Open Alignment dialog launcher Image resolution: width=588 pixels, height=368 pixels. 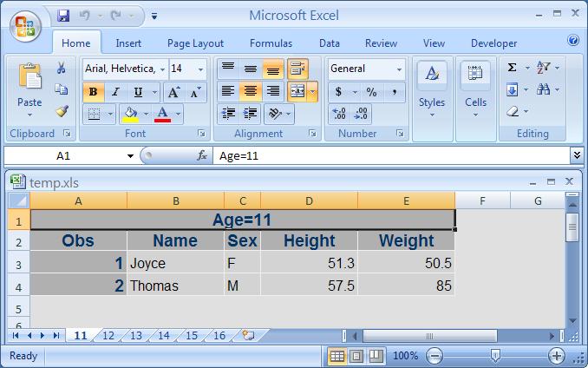[312, 134]
